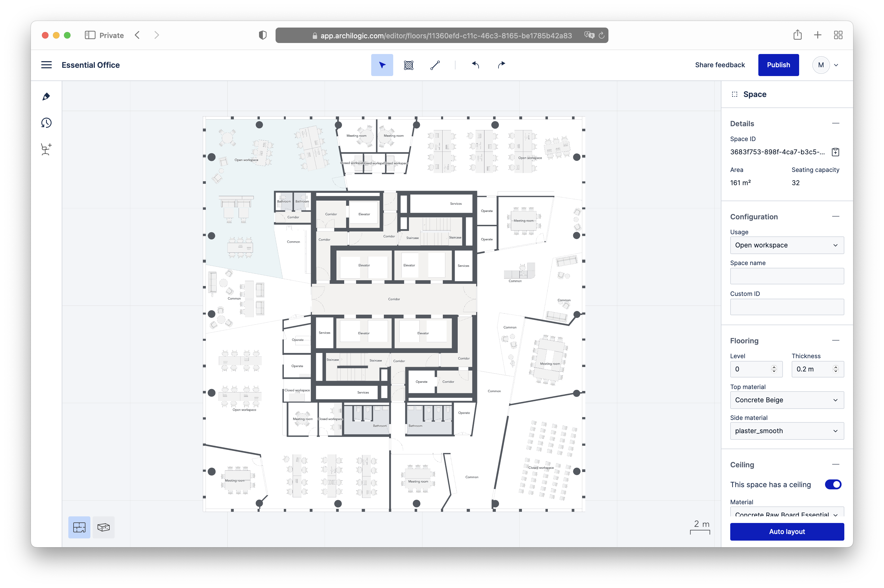Show the tab overview grid
The image size is (884, 588).
[838, 35]
